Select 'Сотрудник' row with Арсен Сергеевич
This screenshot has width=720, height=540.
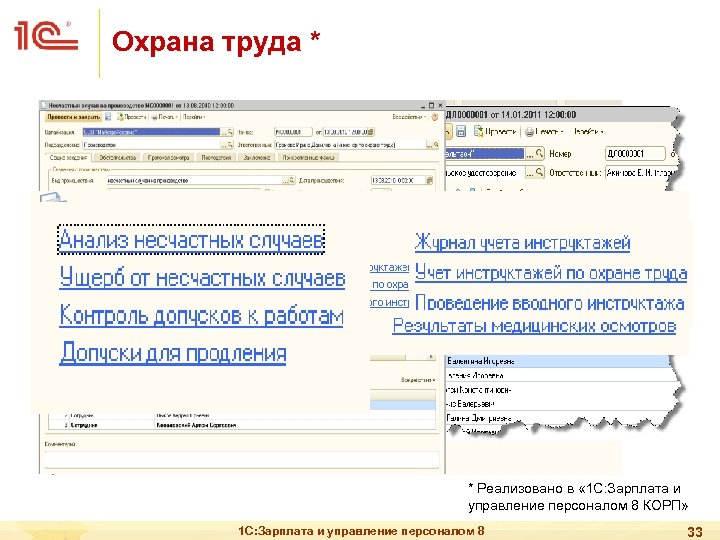[x=242, y=425]
